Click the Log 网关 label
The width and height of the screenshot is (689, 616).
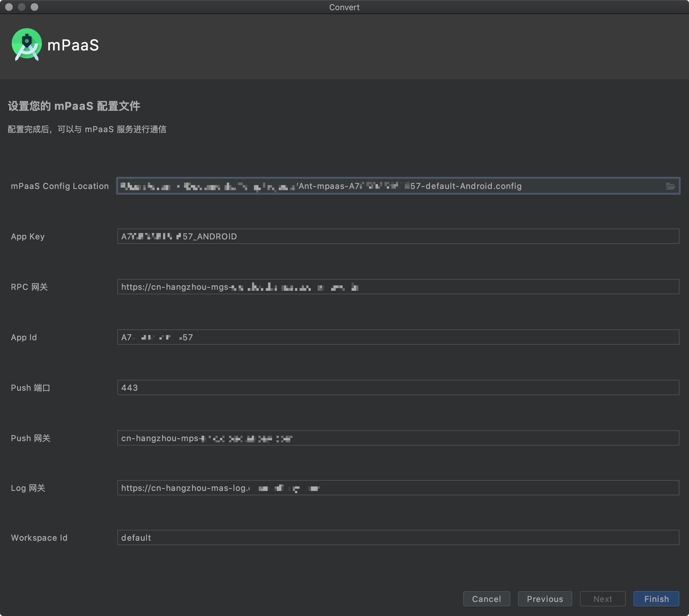(x=28, y=488)
